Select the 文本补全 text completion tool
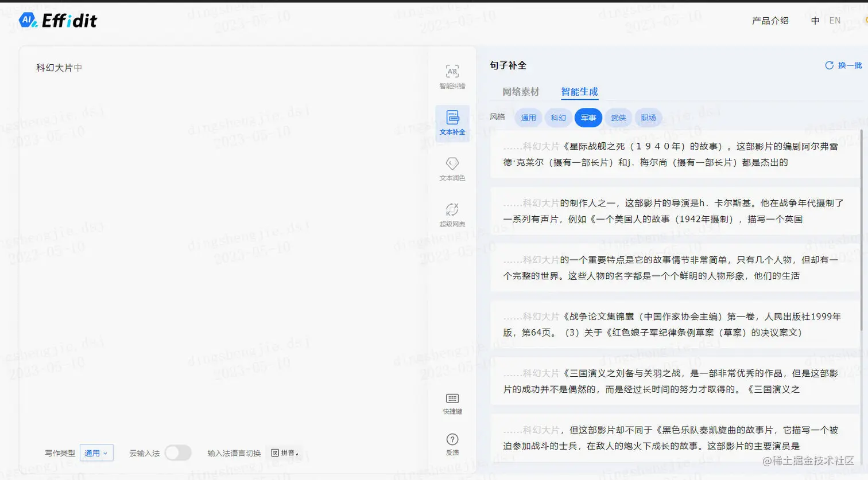This screenshot has width=868, height=480. pos(452,123)
